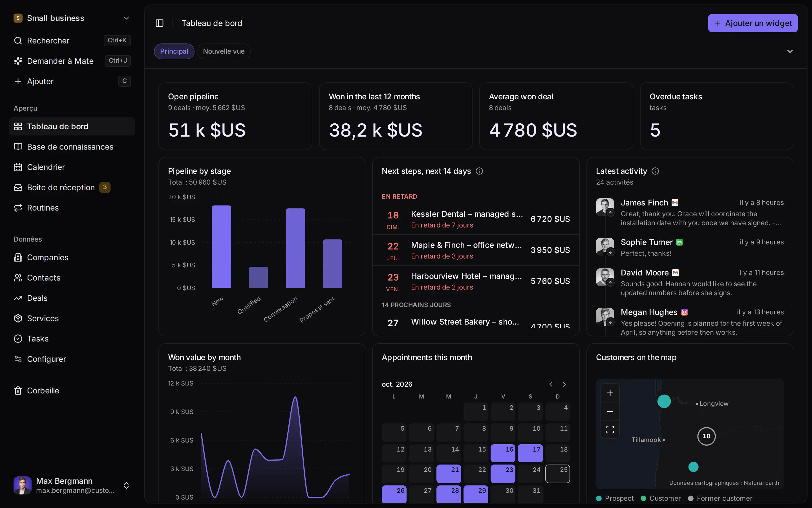
Task: Click info icon beside Latest activity
Action: 655,171
